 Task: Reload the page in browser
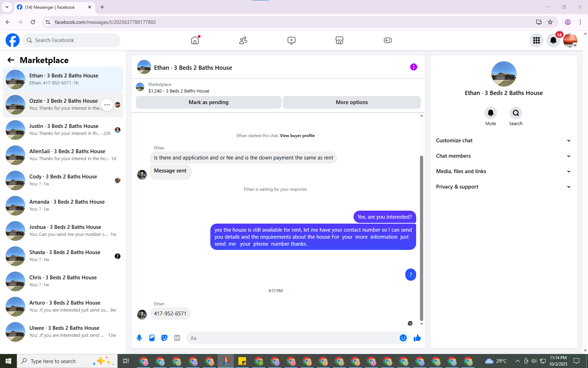pyautogui.click(x=33, y=22)
